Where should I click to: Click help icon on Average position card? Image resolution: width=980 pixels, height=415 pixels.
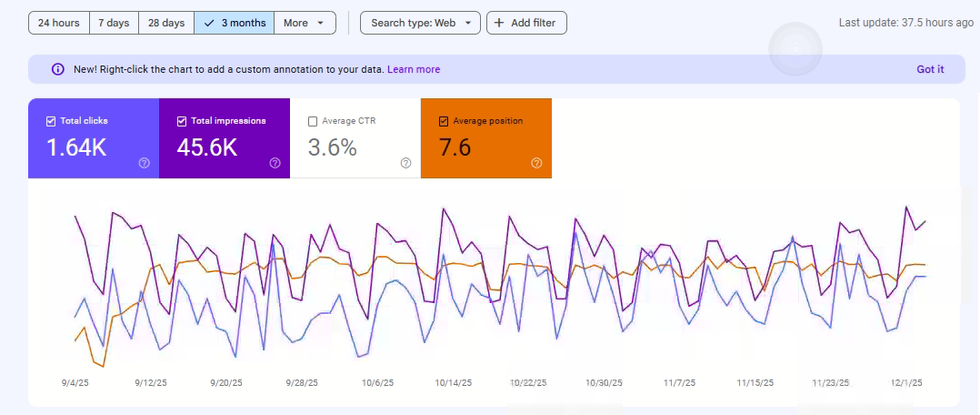point(536,163)
